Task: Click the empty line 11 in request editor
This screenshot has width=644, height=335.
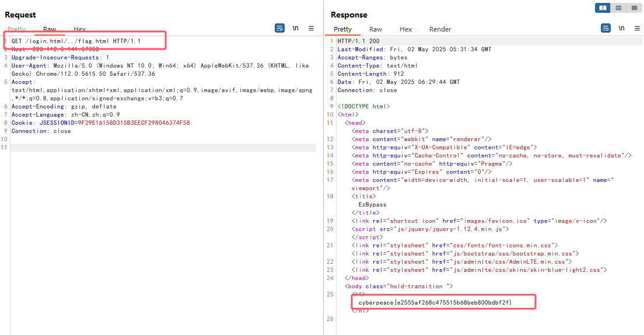Action: click(163, 148)
